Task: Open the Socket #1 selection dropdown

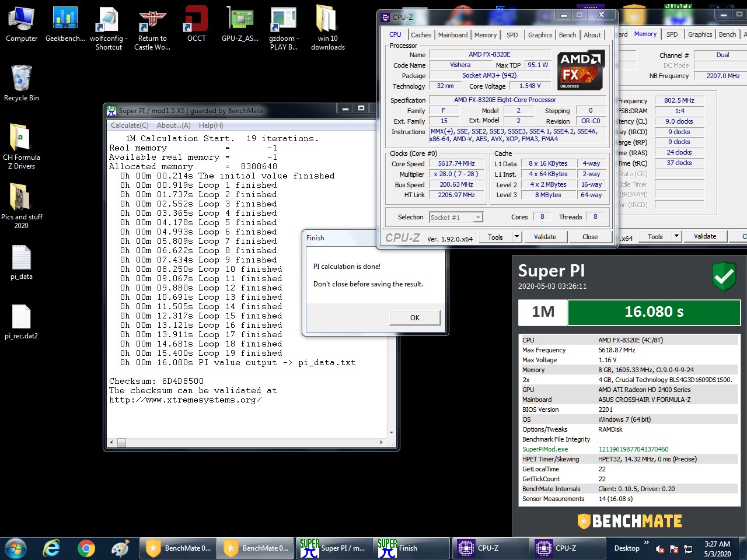Action: pyautogui.click(x=478, y=218)
